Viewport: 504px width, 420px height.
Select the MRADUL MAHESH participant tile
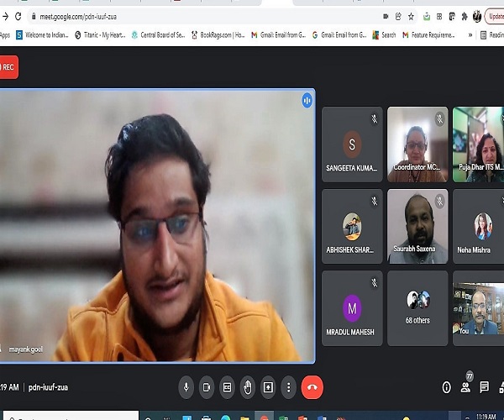coord(352,308)
